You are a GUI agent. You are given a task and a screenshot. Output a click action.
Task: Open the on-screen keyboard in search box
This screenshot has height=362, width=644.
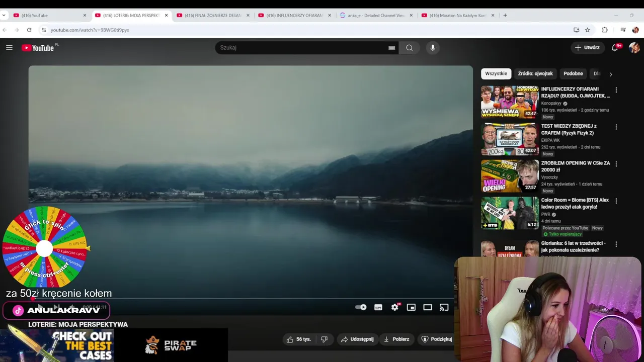[x=391, y=48]
